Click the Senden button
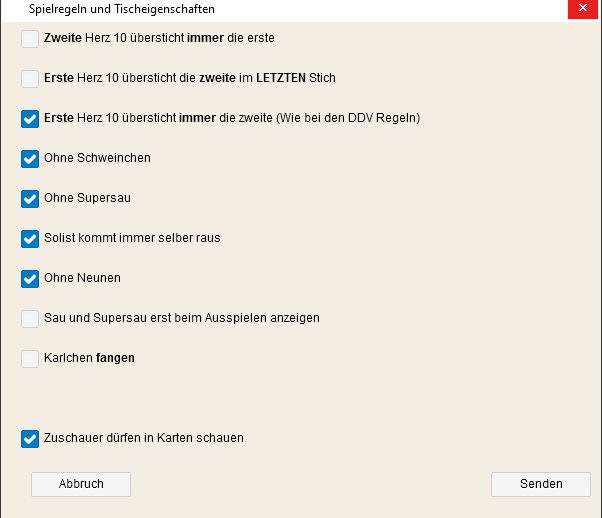The image size is (602, 518). click(541, 484)
